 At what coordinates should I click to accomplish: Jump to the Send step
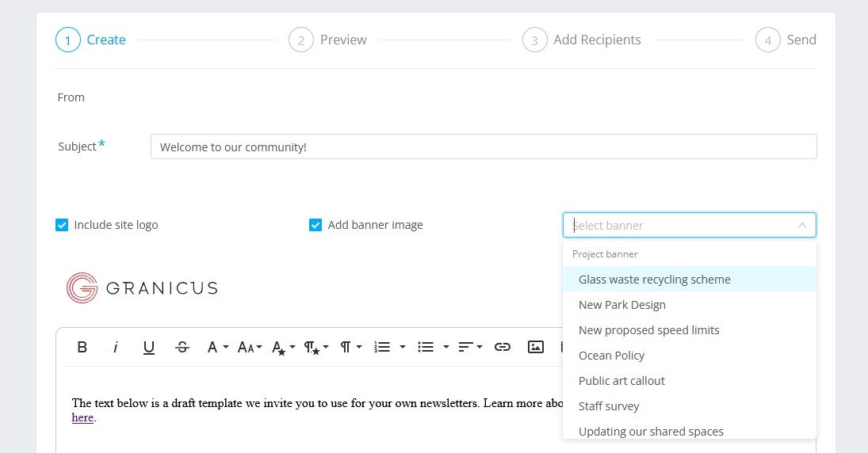click(786, 40)
